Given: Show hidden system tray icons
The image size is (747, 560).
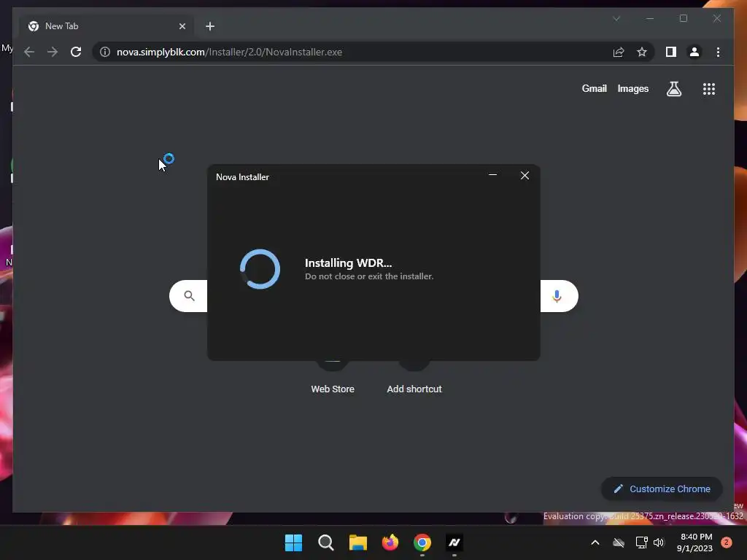Looking at the screenshot, I should (x=595, y=542).
